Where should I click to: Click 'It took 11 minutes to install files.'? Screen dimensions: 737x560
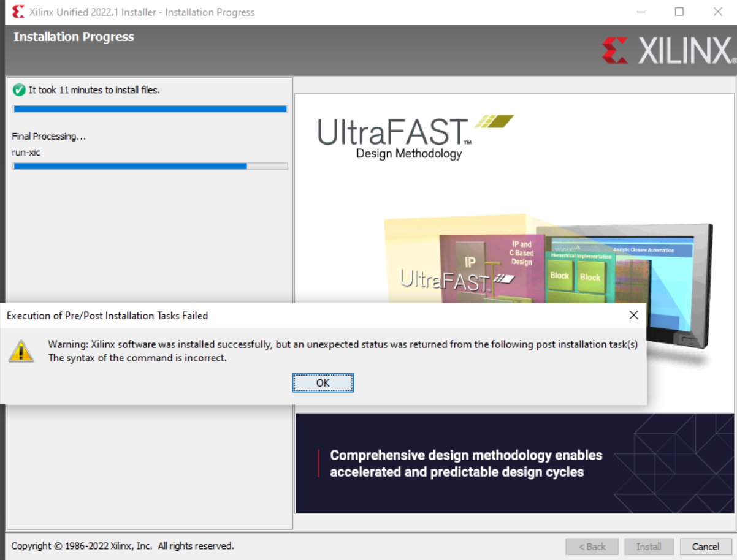click(x=94, y=89)
